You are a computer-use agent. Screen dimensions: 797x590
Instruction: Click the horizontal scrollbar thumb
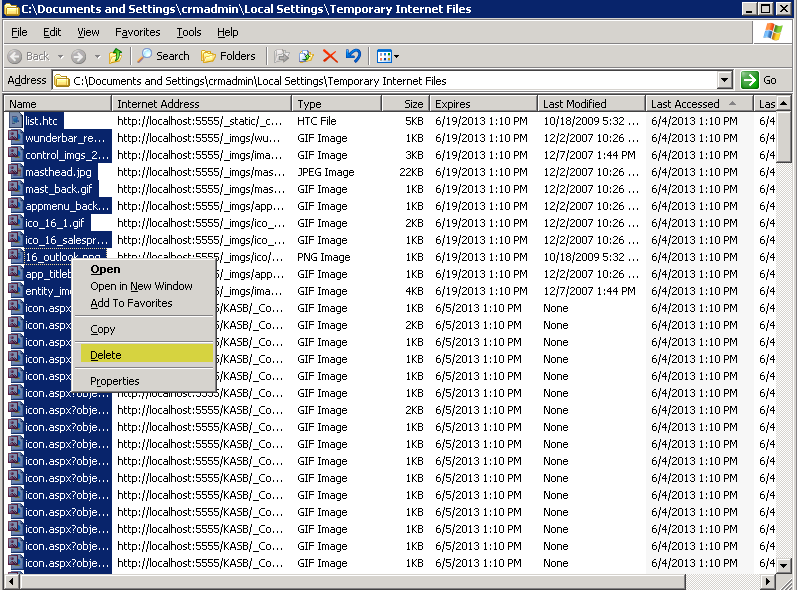click(352, 581)
